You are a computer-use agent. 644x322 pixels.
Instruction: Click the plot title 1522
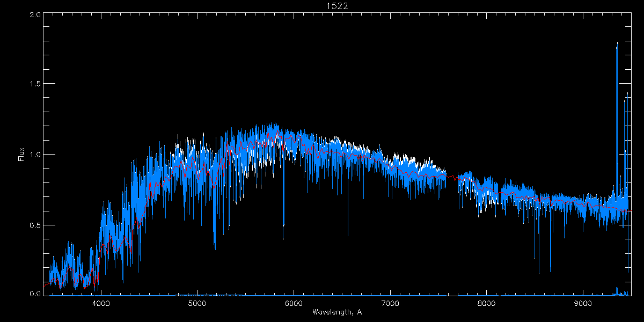336,6
